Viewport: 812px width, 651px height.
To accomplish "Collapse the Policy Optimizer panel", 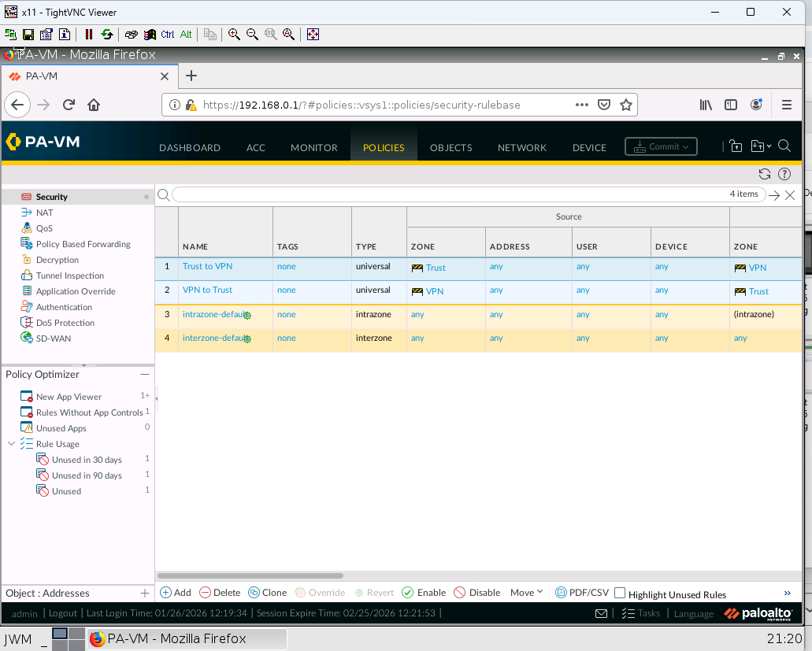I will (144, 375).
